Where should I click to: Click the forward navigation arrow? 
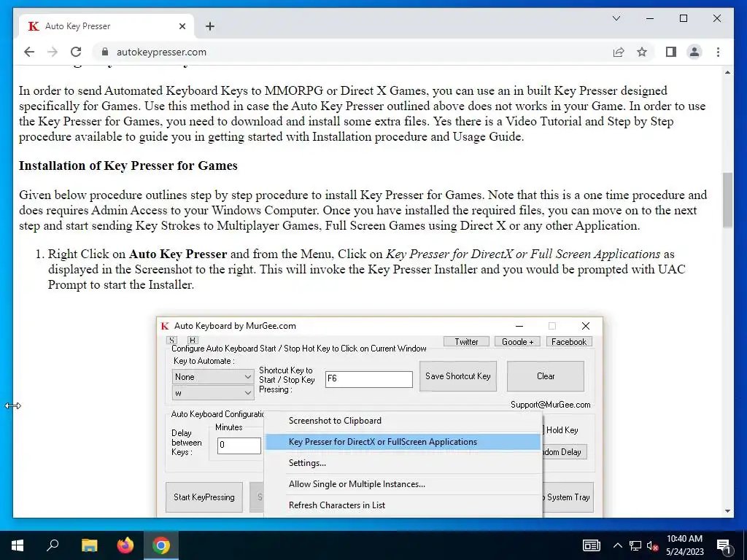[x=53, y=52]
